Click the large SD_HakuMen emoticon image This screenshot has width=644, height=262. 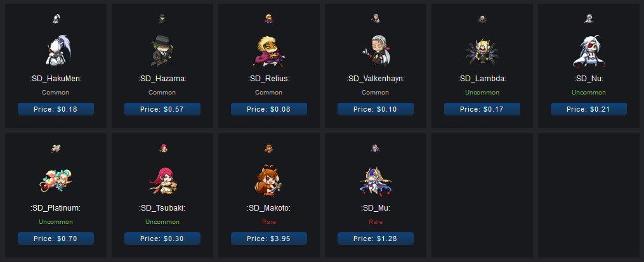click(x=56, y=50)
